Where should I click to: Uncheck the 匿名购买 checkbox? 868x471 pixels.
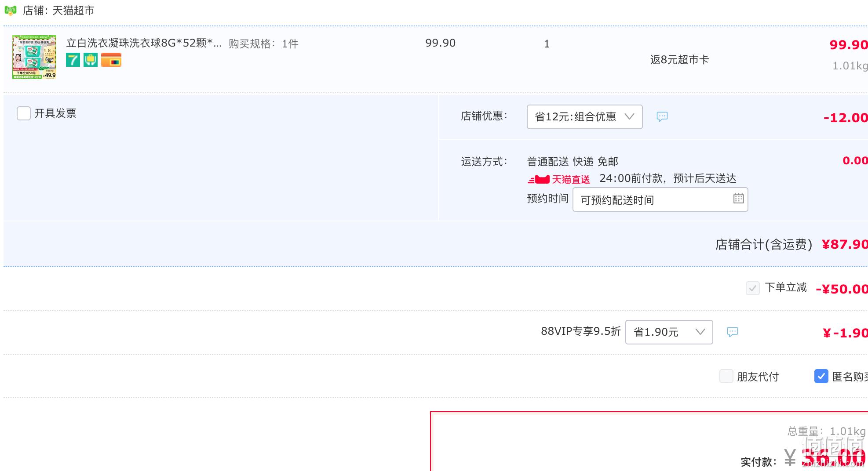point(821,376)
